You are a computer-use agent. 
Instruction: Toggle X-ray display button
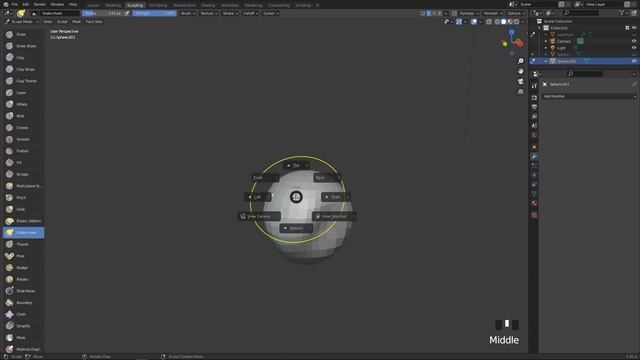[489, 22]
